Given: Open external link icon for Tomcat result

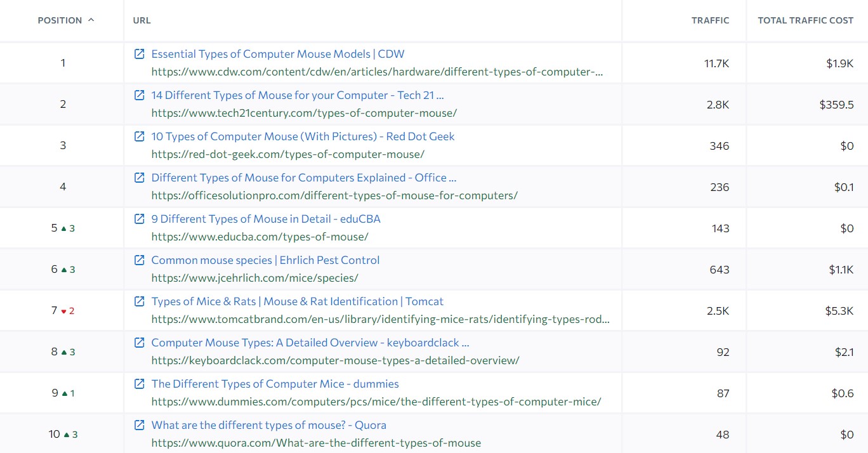Looking at the screenshot, I should [x=140, y=301].
